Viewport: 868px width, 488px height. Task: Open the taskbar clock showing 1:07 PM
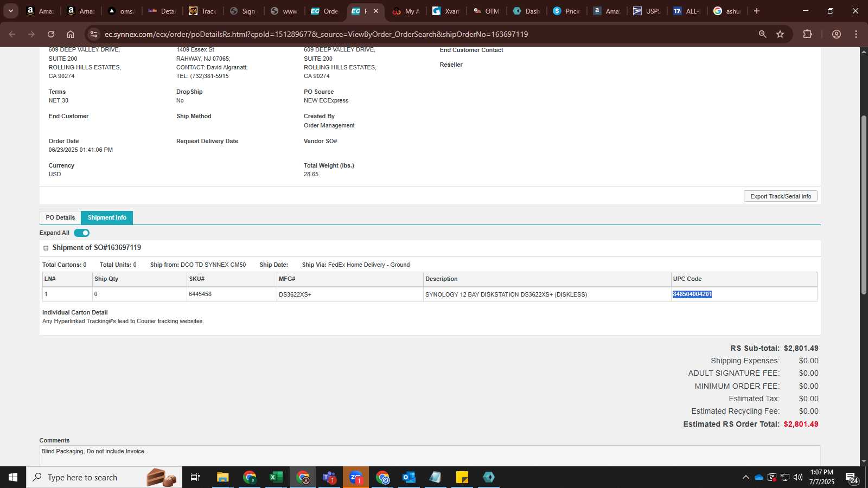[822, 477]
